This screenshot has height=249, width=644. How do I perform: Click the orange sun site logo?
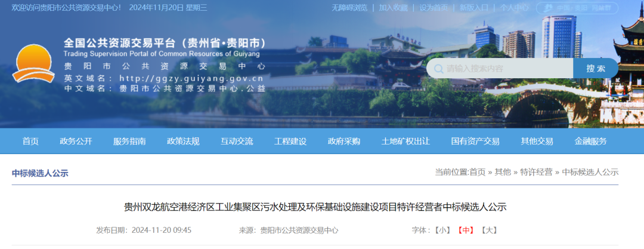point(33,63)
